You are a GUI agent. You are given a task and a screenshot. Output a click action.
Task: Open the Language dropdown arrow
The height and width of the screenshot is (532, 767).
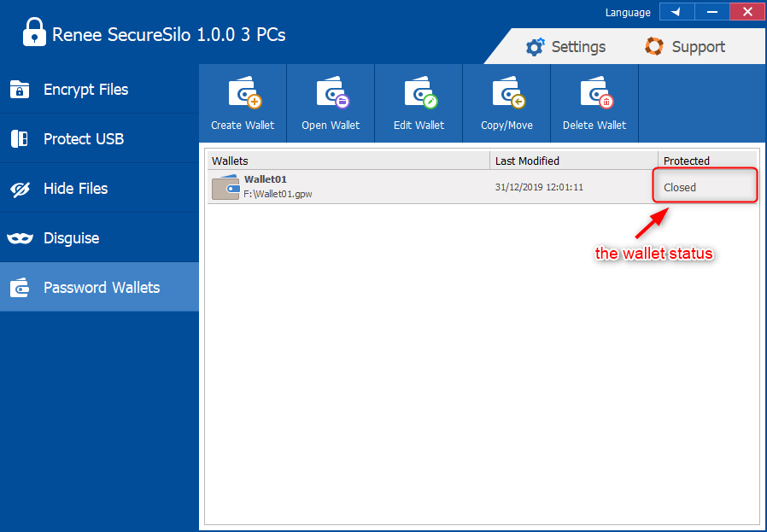676,12
